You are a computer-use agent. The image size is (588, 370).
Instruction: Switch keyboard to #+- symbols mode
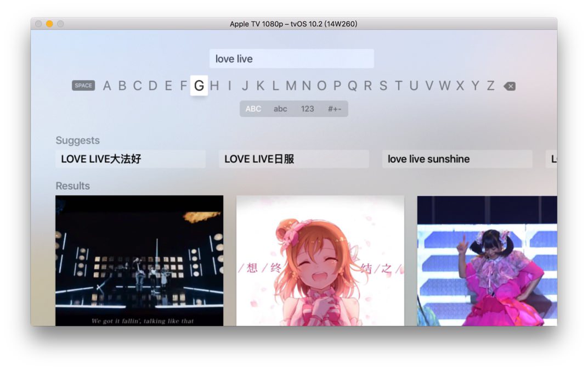point(335,109)
